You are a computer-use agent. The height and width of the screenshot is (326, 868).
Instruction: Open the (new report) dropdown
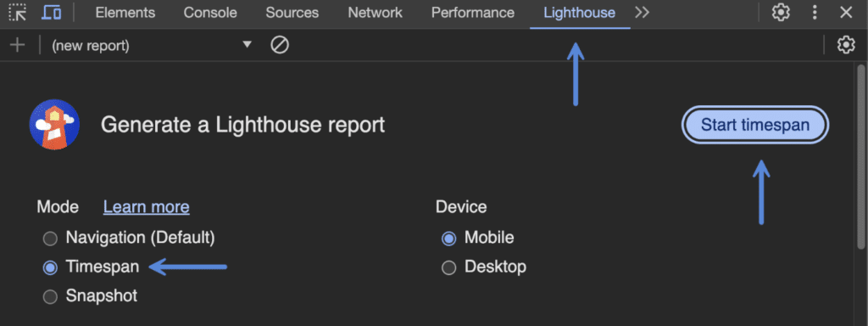tap(152, 46)
